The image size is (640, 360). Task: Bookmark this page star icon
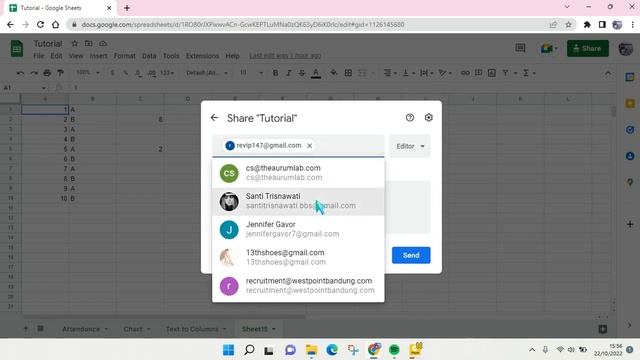pos(568,24)
